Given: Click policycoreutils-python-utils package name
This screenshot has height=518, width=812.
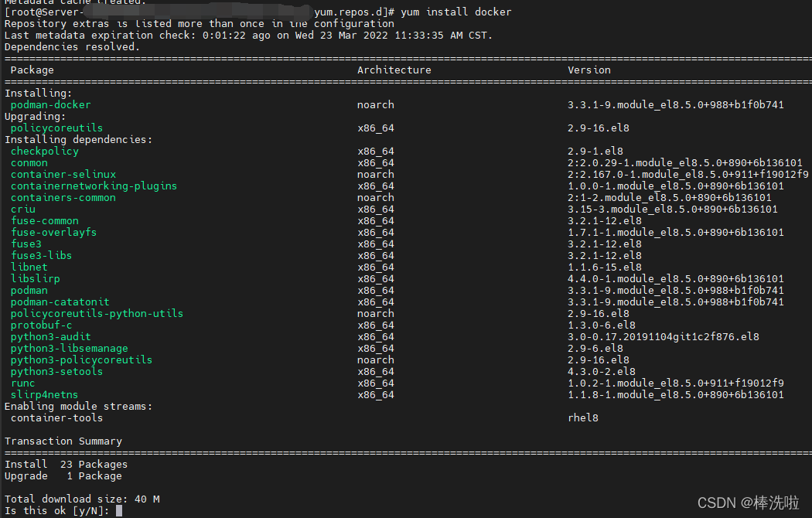Looking at the screenshot, I should [97, 313].
